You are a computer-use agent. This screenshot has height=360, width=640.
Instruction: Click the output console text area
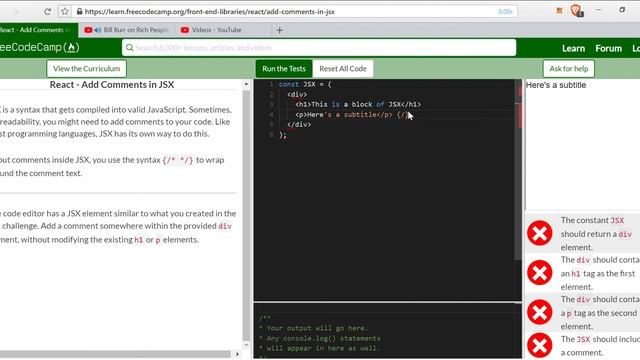[387, 331]
